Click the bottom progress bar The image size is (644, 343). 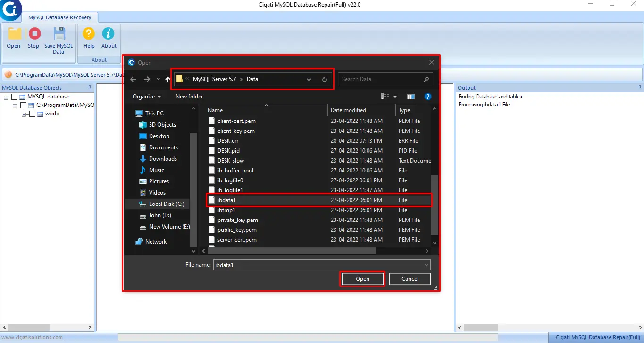(x=308, y=337)
